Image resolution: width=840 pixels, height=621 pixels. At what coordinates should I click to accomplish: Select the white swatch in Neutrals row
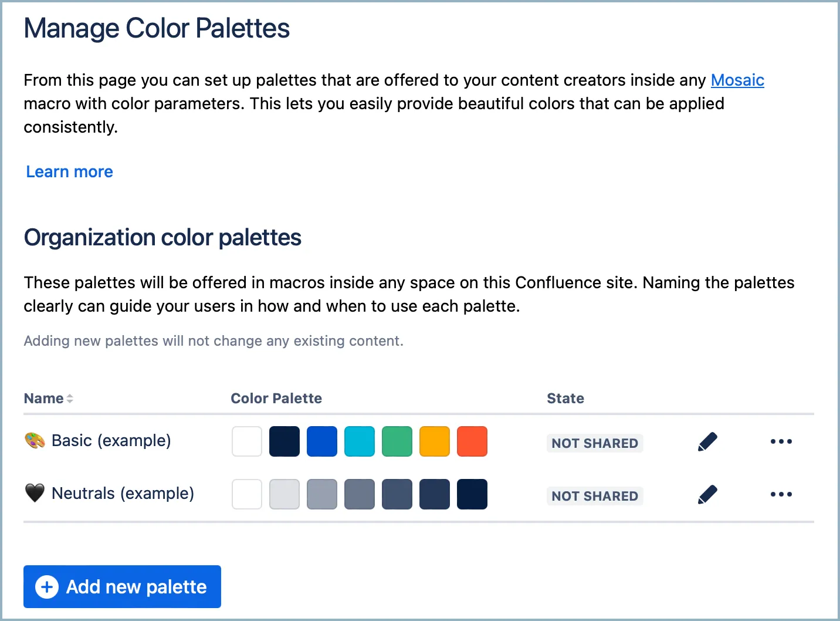247,494
